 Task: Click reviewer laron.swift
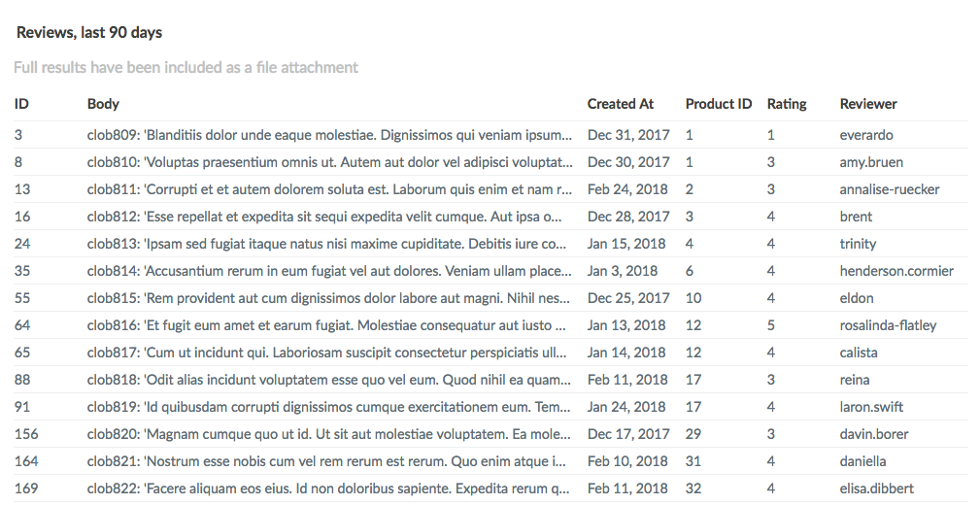pos(871,407)
